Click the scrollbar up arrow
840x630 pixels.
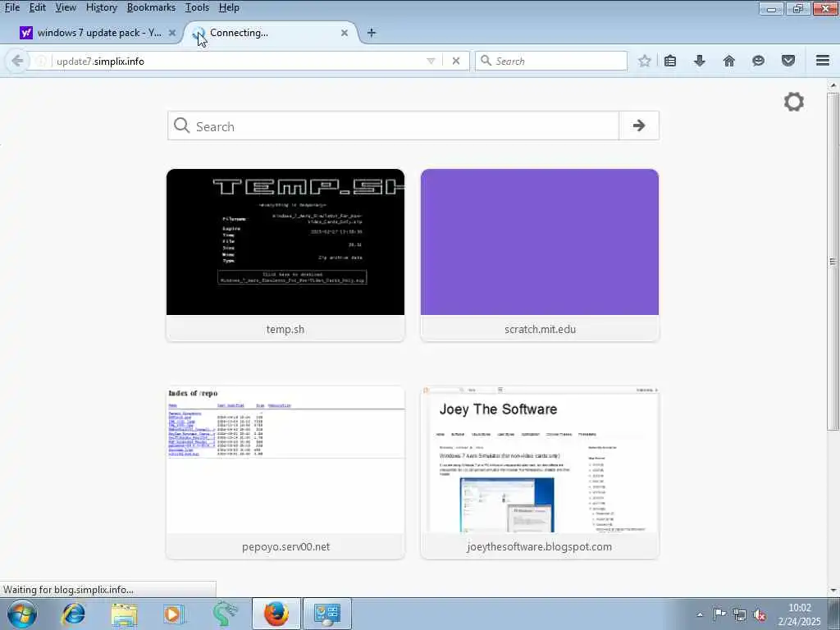[833, 85]
